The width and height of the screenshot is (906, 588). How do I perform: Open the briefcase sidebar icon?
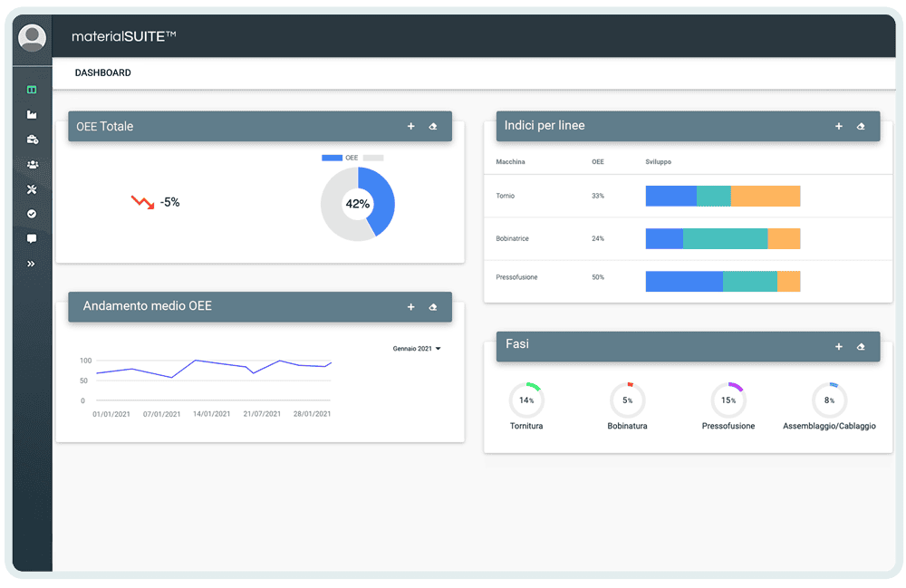pos(33,140)
